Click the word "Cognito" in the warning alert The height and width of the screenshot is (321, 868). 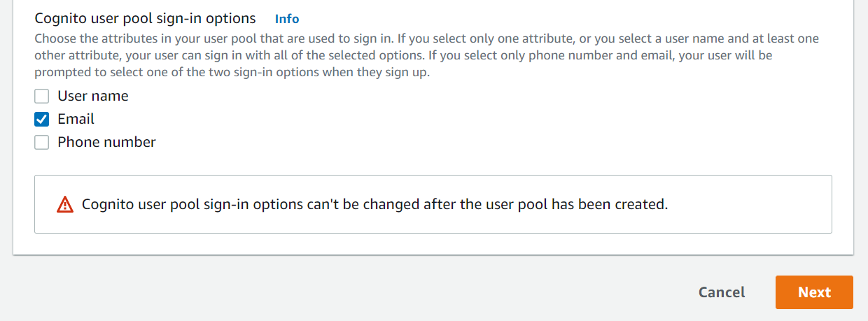(x=108, y=205)
